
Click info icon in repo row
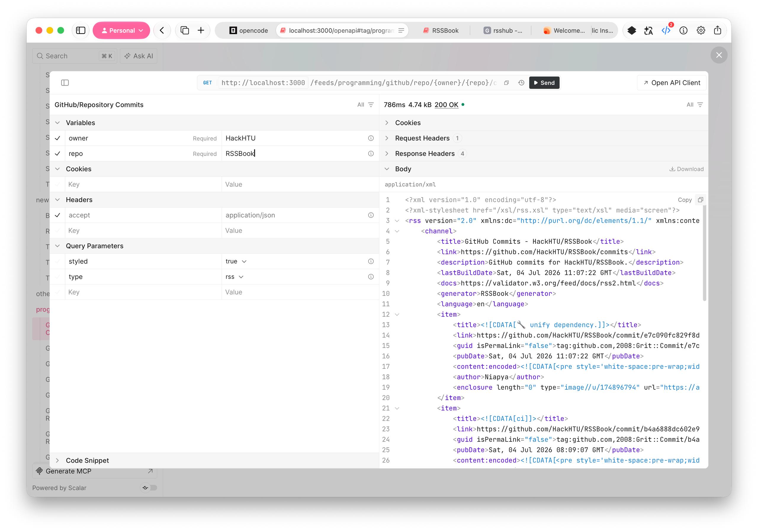tap(371, 154)
